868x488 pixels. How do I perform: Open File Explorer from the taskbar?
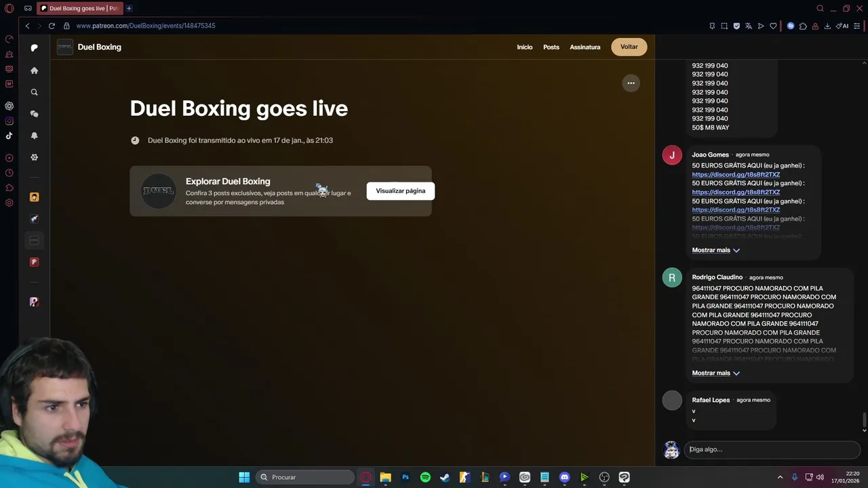point(385,477)
